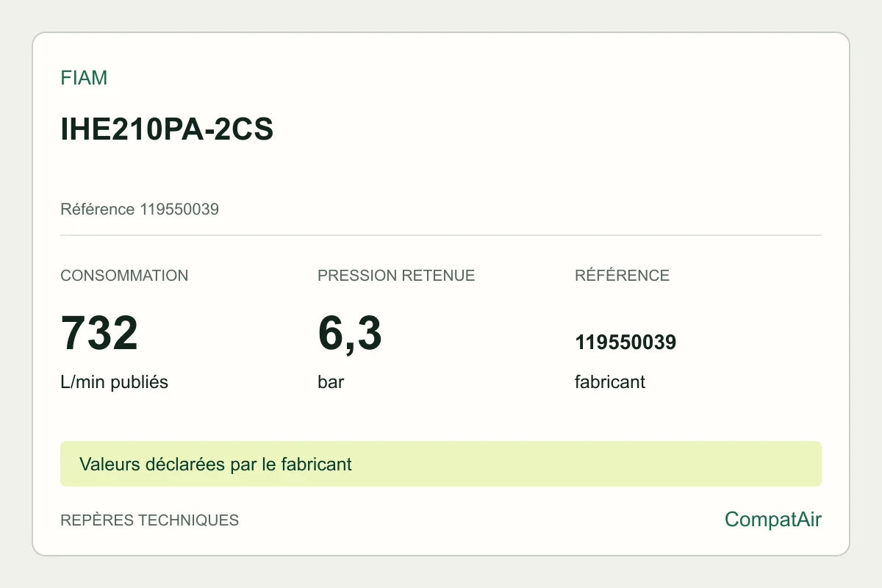This screenshot has height=588, width=882.
Task: Click the Valeurs déclarées par le fabricant banner
Action: click(441, 464)
